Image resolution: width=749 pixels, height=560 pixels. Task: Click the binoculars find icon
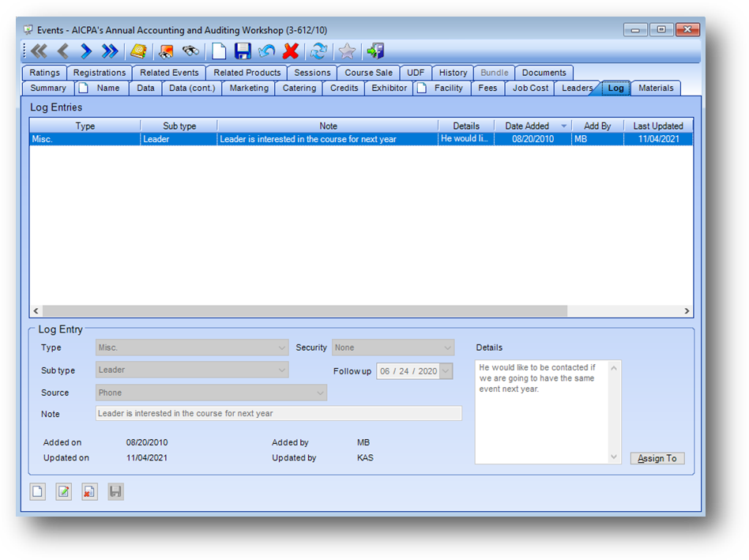click(x=190, y=51)
